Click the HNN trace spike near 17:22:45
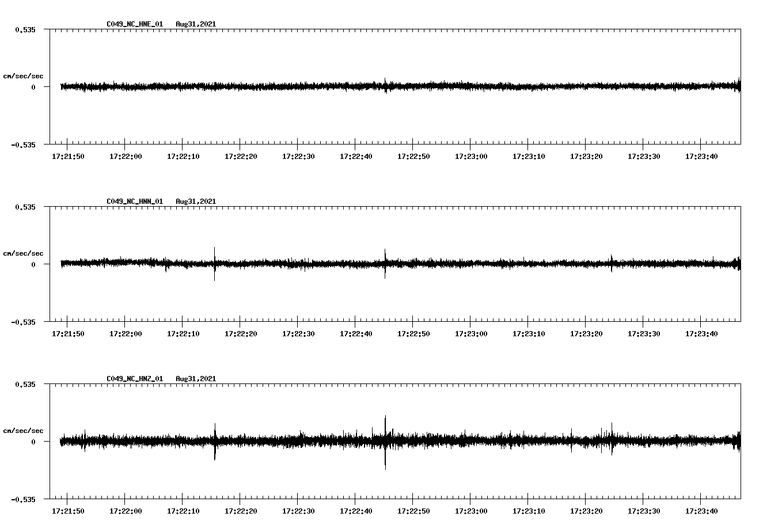Viewport: 782px width, 532px height. [x=385, y=264]
